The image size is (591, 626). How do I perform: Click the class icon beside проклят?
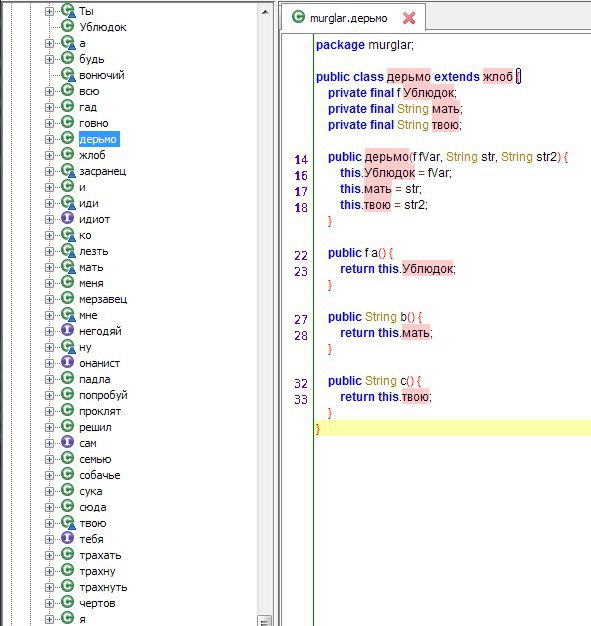(x=67, y=410)
